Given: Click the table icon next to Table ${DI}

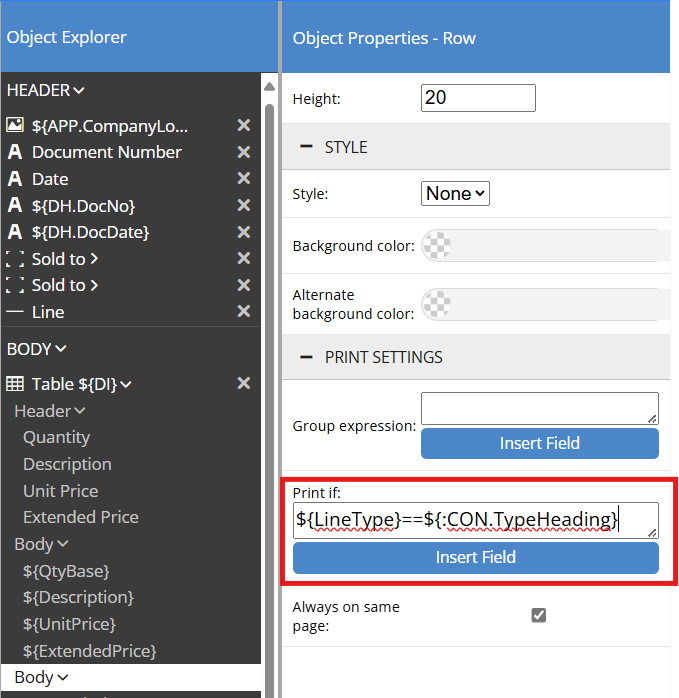Looking at the screenshot, I should pyautogui.click(x=15, y=384).
